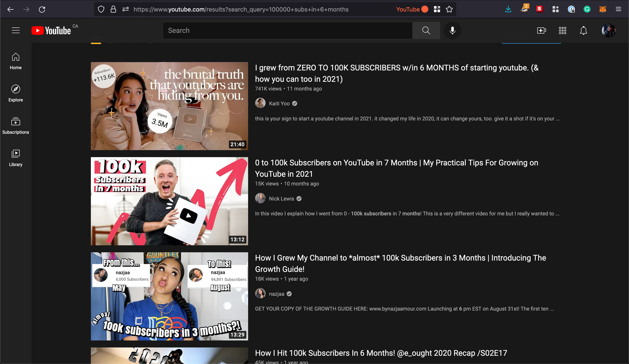This screenshot has height=364, width=629.
Task: Toggle the YouTube guide hamburger menu
Action: tap(16, 30)
